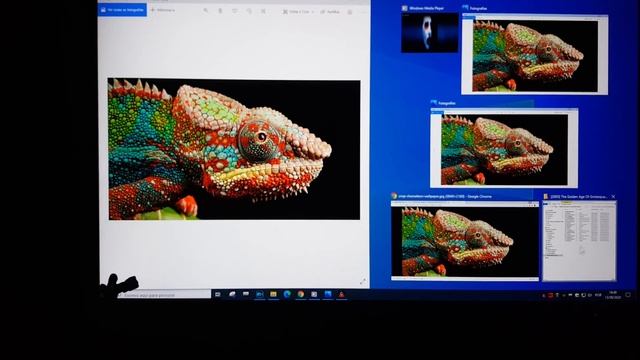Open Microsoft Edge from the taskbar

[287, 294]
